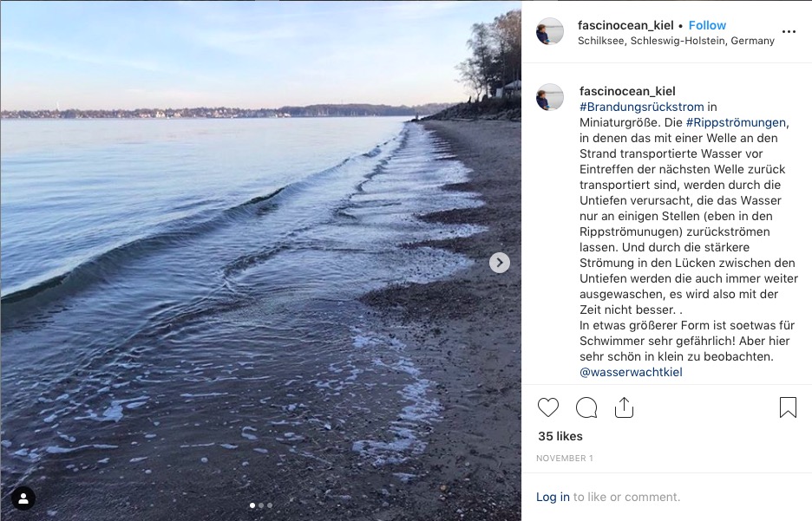The height and width of the screenshot is (521, 812).
Task: Open the comment bubble icon
Action: [x=586, y=407]
